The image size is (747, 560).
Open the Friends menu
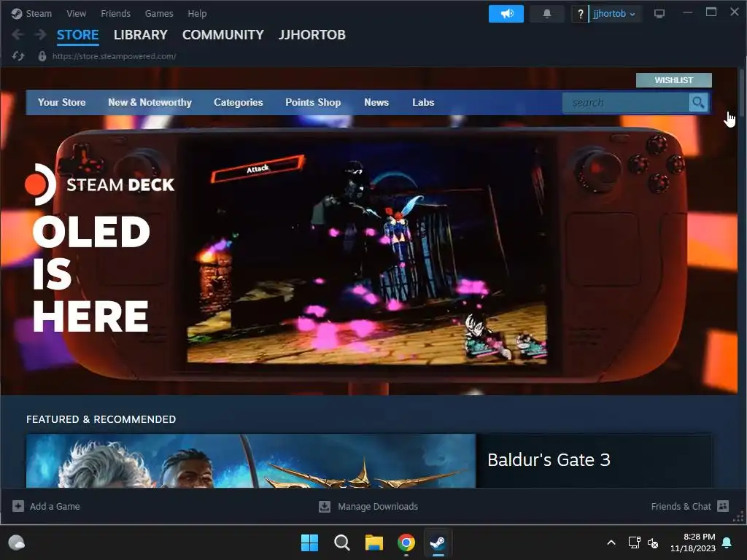pyautogui.click(x=115, y=13)
